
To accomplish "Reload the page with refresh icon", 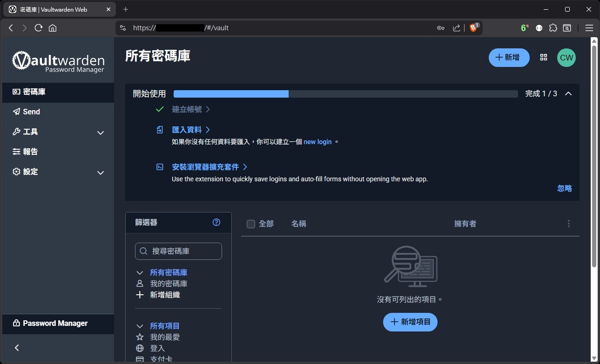I will click(x=39, y=28).
